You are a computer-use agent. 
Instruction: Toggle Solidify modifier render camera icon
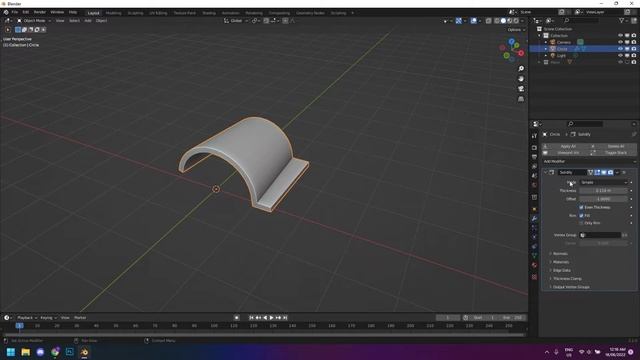pos(610,172)
